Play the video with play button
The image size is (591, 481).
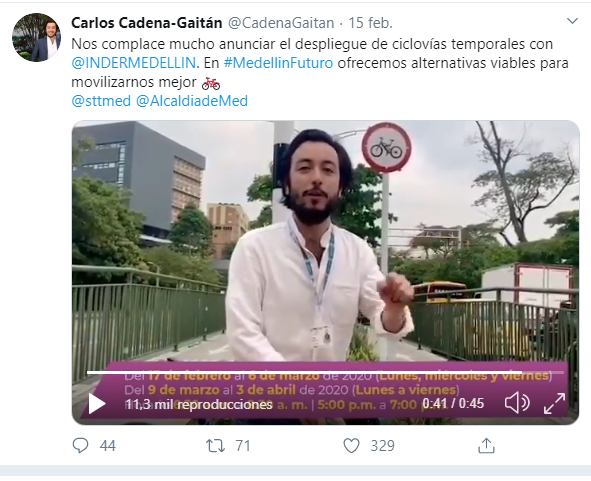pyautogui.click(x=97, y=404)
